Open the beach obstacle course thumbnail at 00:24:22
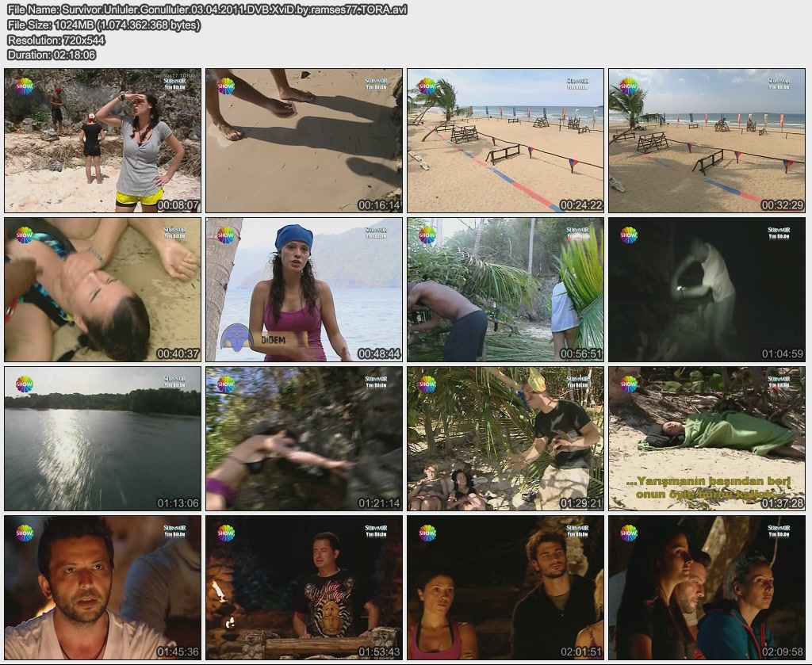Screen dimensions: 812x665 coord(506,141)
